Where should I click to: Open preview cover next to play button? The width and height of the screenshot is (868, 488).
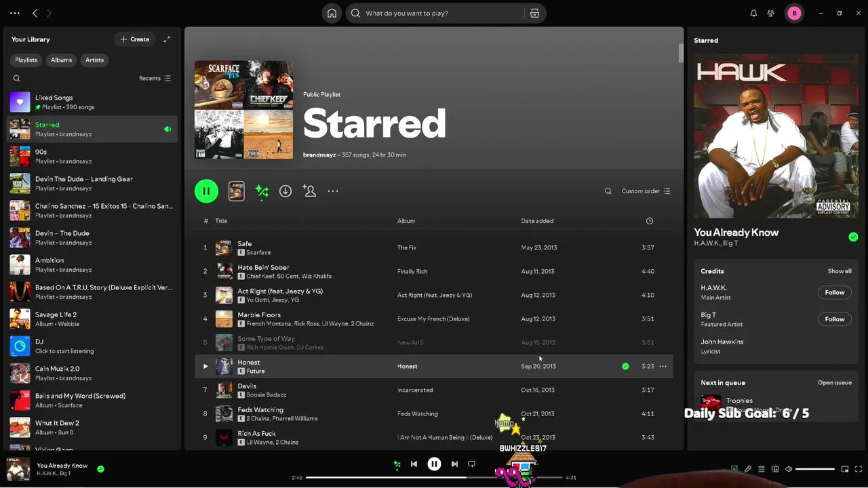pos(237,191)
